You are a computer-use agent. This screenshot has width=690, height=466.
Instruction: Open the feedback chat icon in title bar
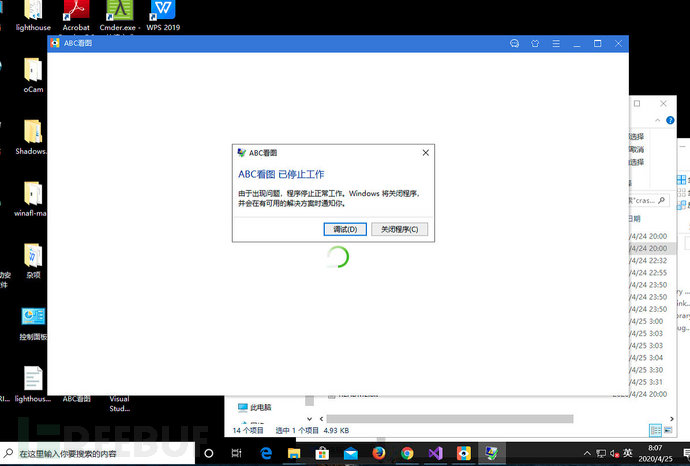pyautogui.click(x=514, y=44)
